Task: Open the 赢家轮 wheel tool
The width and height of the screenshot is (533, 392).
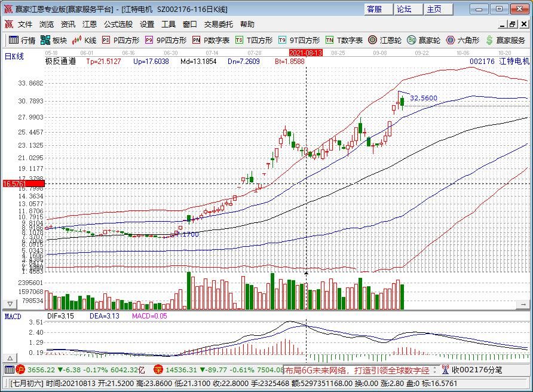Action: pos(424,40)
